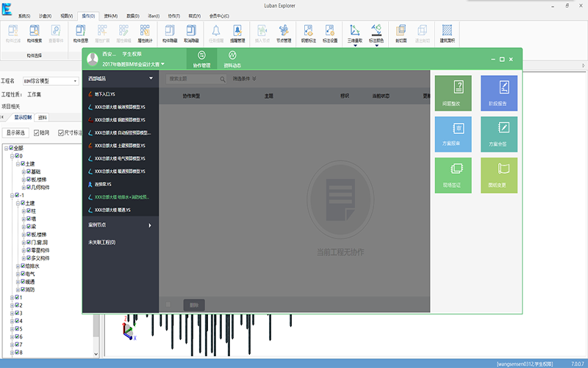Open the 方案会签 tile
Viewport: 588px width, 368px height.
tap(499, 134)
